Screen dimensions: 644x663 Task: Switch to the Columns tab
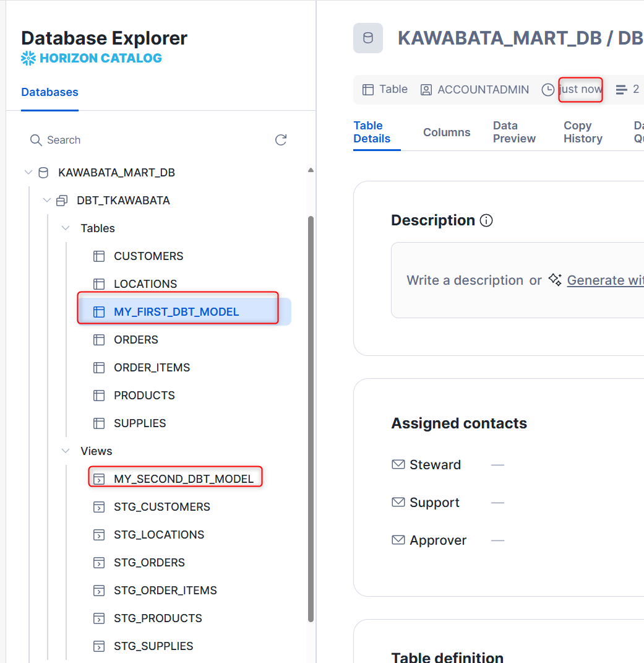(x=447, y=132)
